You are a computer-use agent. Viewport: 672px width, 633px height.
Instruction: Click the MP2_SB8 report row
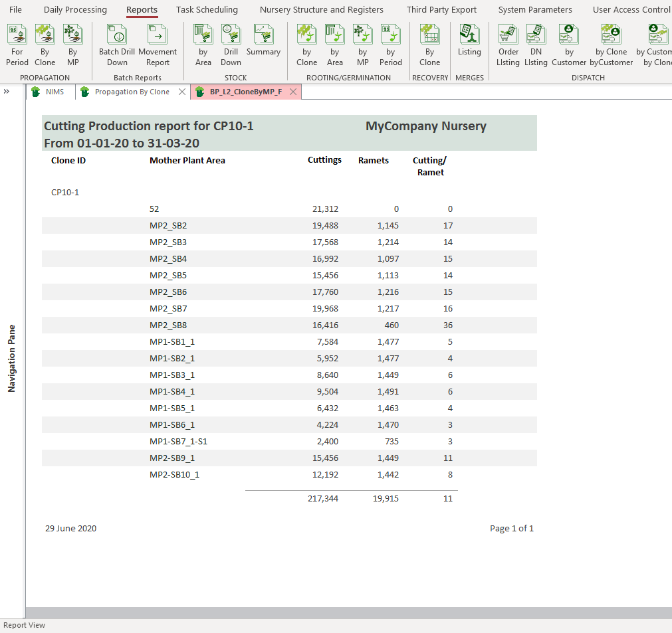pos(289,325)
